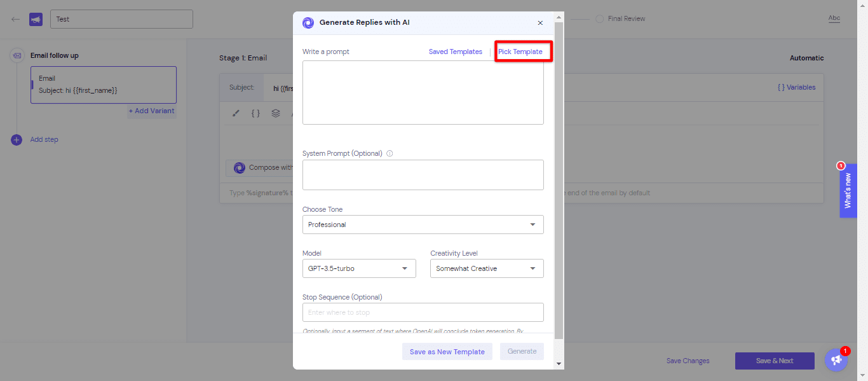Click the info icon beside System Prompt
This screenshot has width=868, height=381.
coord(390,153)
